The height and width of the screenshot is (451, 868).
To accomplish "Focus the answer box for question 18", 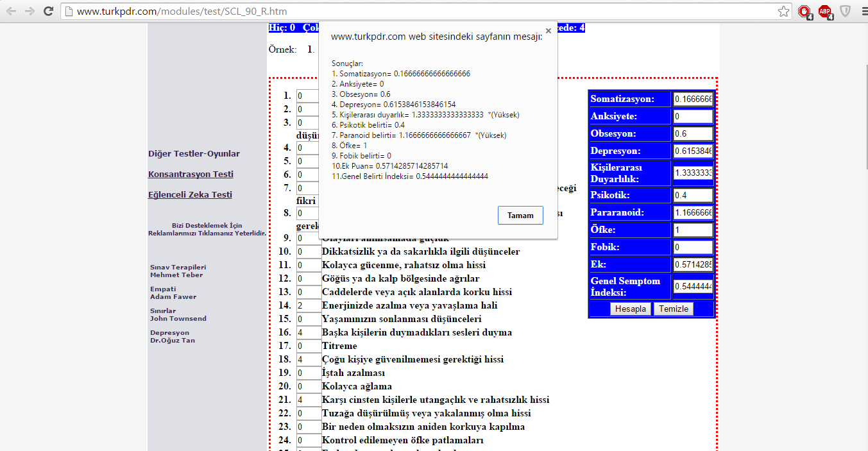I will pyautogui.click(x=309, y=359).
